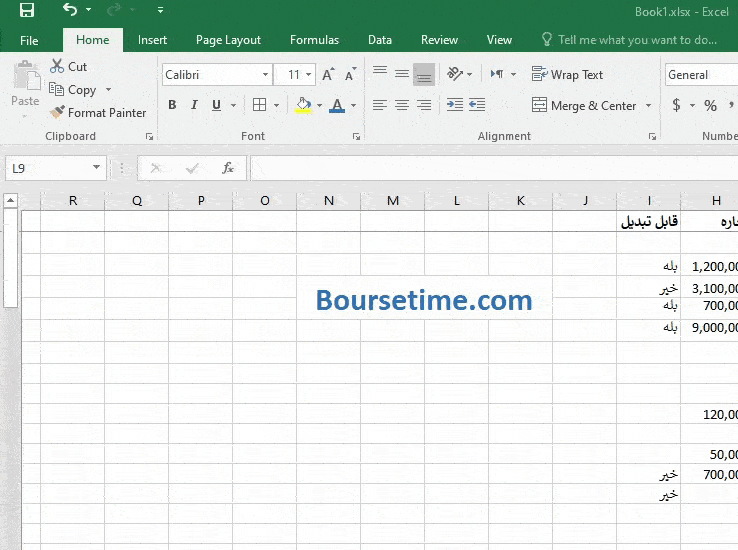Toggle the Wrap Text button
The height and width of the screenshot is (550, 738).
pos(567,74)
